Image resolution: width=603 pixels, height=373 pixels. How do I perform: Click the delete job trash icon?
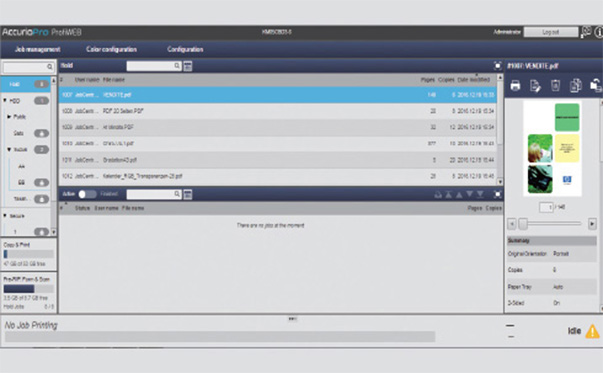[555, 85]
